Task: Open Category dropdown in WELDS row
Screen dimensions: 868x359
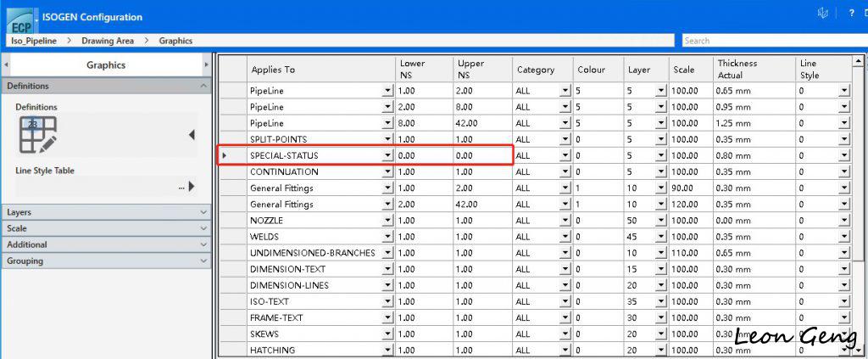Action: (565, 237)
